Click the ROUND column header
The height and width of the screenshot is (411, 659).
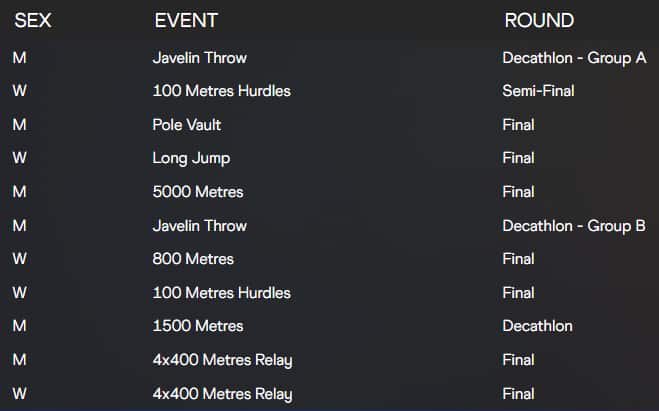[539, 20]
